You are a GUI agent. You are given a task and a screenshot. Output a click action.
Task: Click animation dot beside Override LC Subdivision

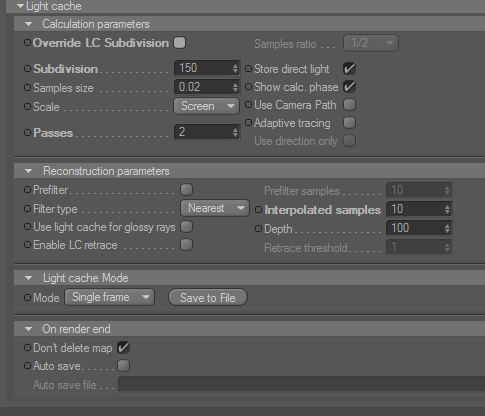(27, 43)
